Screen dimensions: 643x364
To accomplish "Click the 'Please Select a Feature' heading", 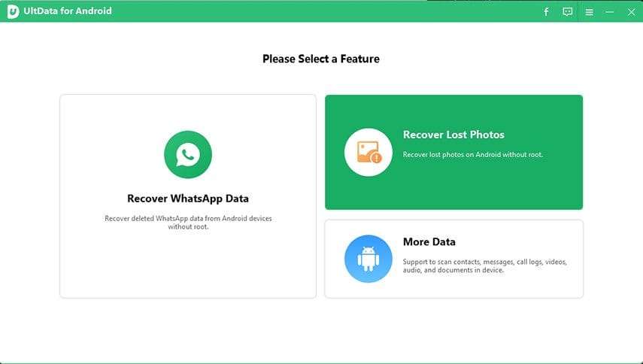I will pos(321,59).
